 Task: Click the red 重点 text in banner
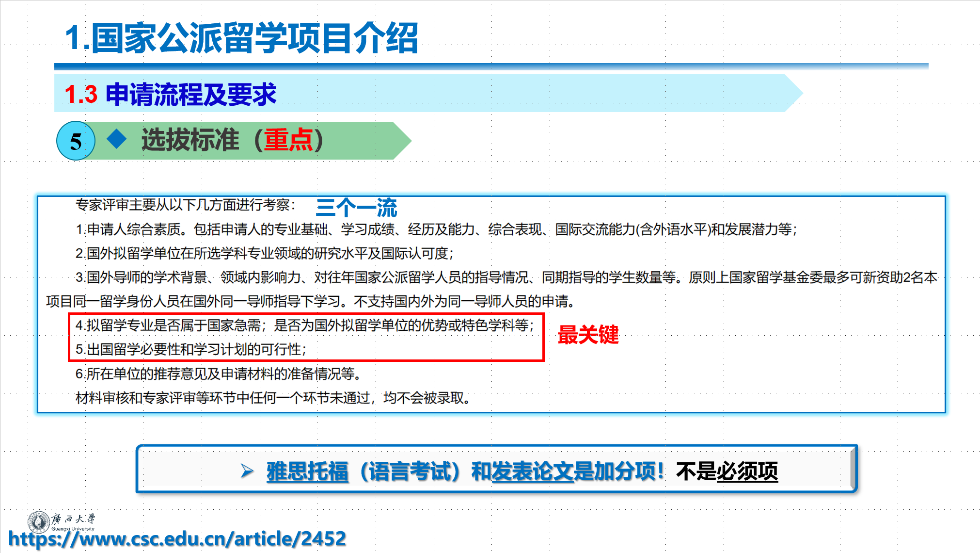coord(288,140)
